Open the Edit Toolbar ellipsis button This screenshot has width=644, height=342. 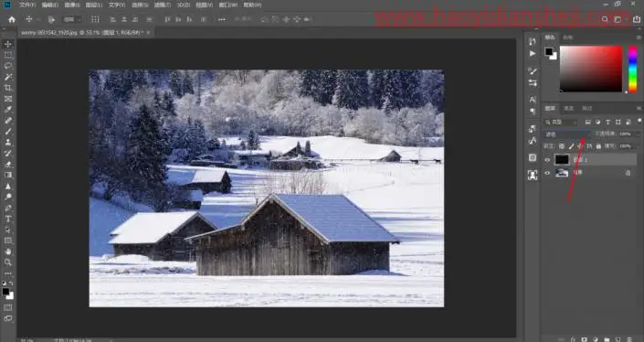[8, 273]
